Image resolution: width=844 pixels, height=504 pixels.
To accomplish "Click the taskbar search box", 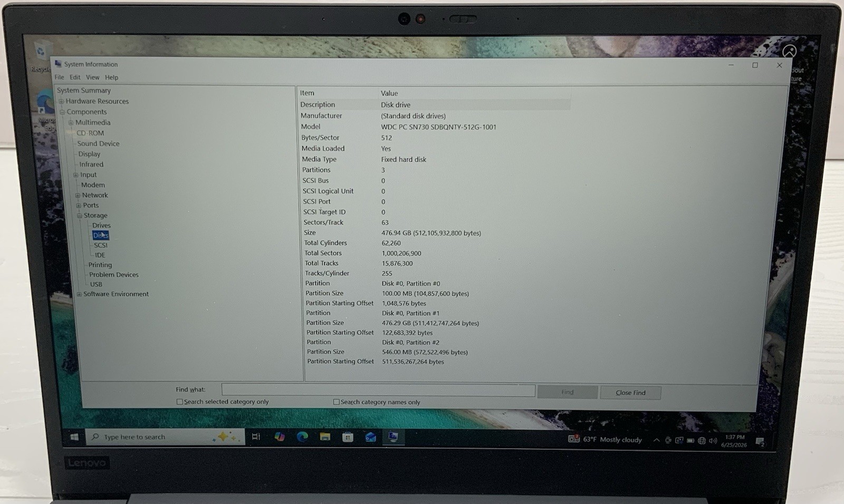I will point(165,437).
